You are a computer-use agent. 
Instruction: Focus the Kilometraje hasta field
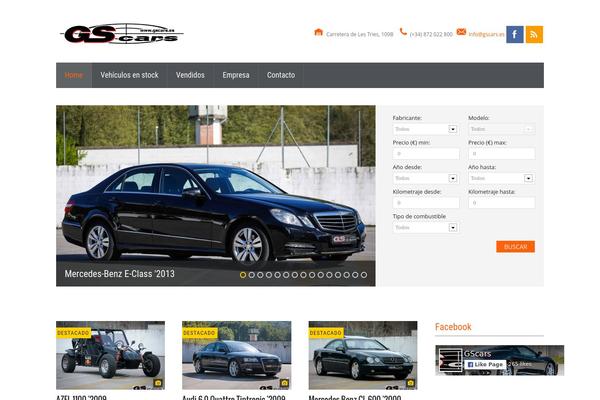click(502, 203)
